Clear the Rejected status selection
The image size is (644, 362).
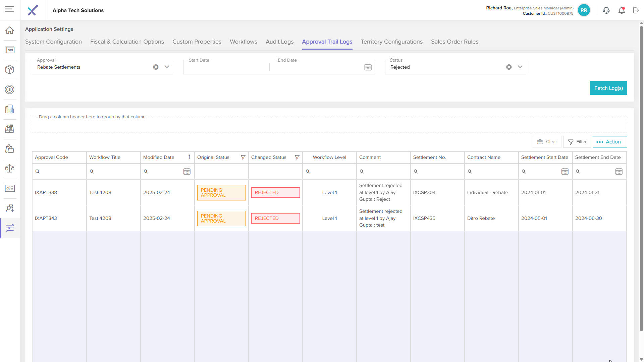tap(509, 67)
